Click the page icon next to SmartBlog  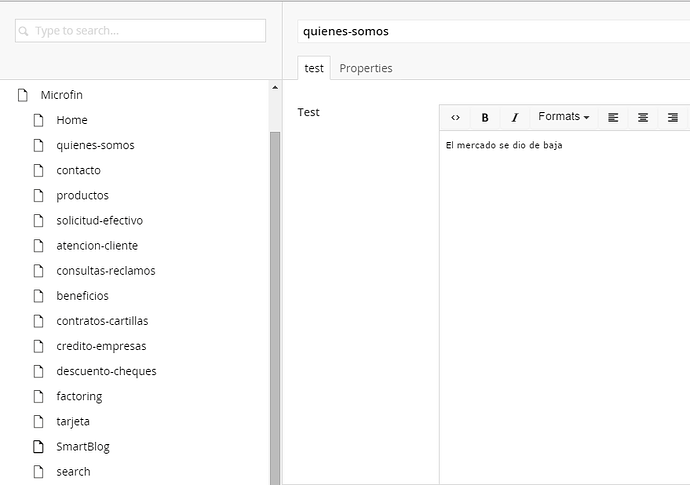tap(39, 446)
